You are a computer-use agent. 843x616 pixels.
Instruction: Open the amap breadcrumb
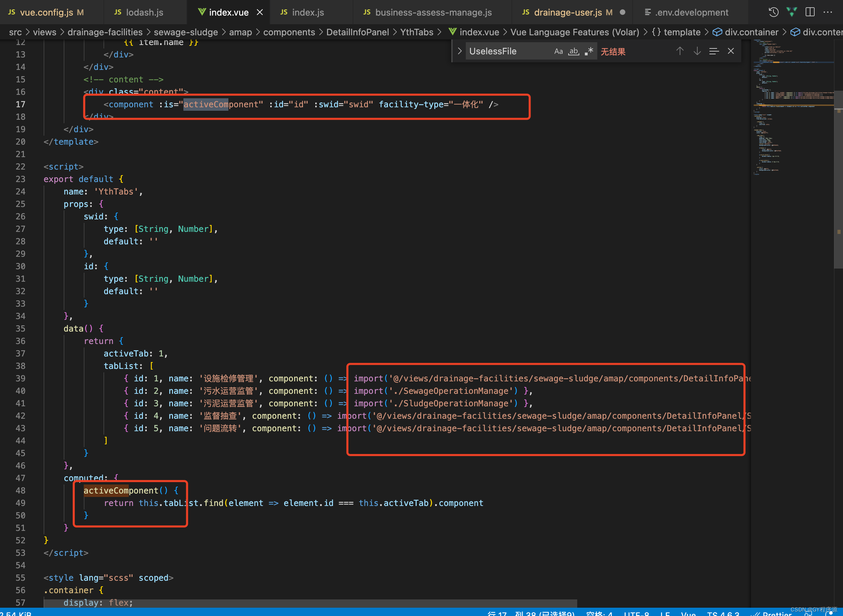pos(241,32)
